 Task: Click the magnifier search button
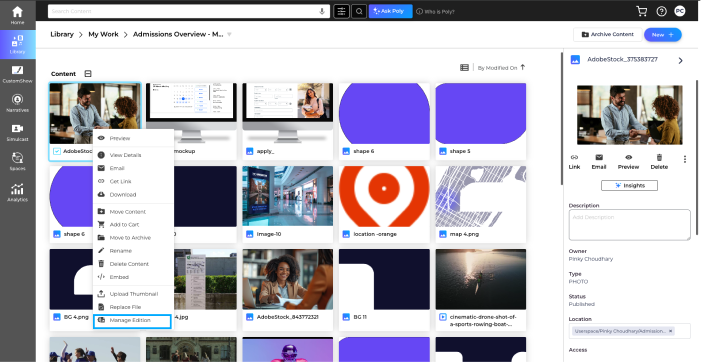point(359,12)
